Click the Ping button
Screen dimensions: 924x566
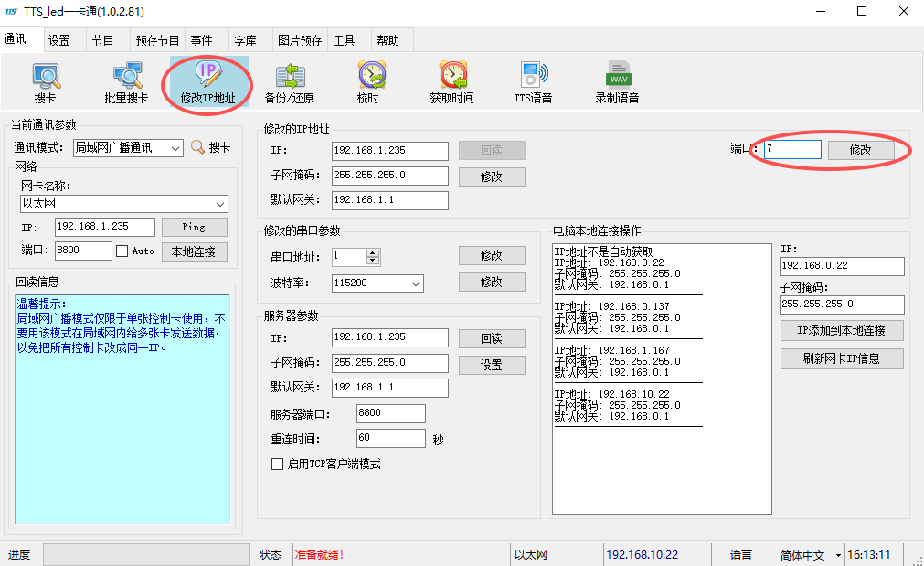pyautogui.click(x=195, y=227)
